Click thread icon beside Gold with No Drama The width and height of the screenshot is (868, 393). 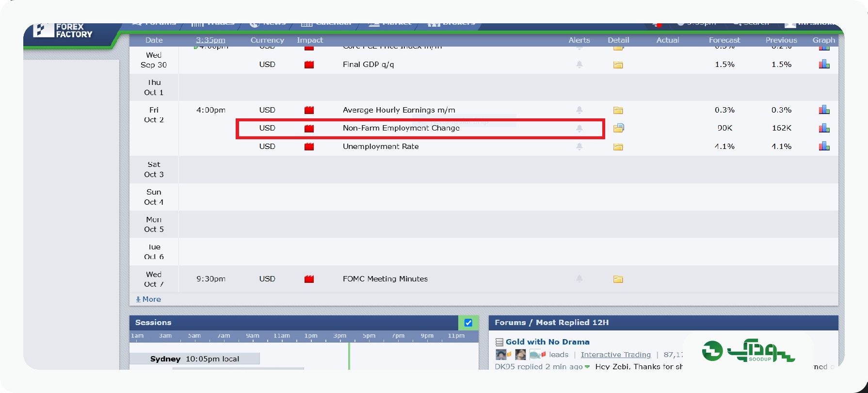pyautogui.click(x=499, y=342)
